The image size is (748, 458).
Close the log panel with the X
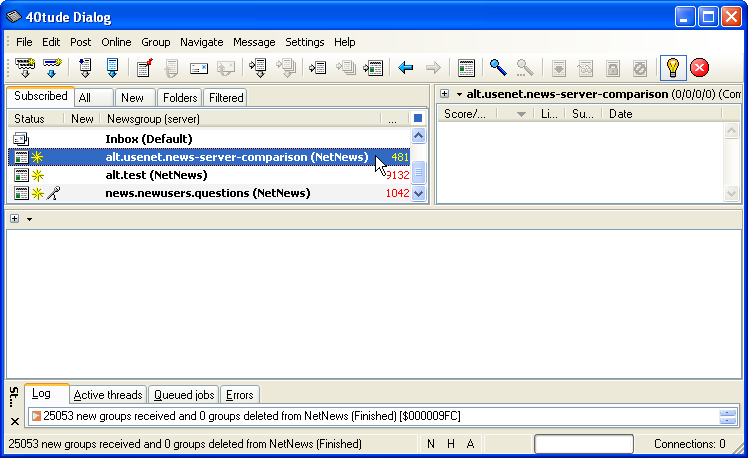pos(14,421)
